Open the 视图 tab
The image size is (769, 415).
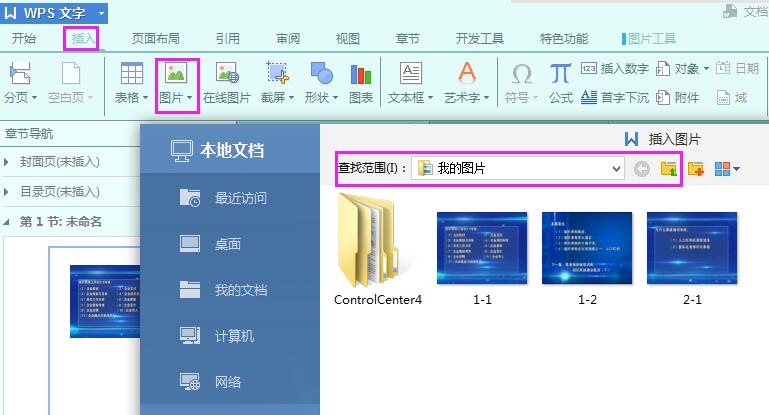[348, 39]
